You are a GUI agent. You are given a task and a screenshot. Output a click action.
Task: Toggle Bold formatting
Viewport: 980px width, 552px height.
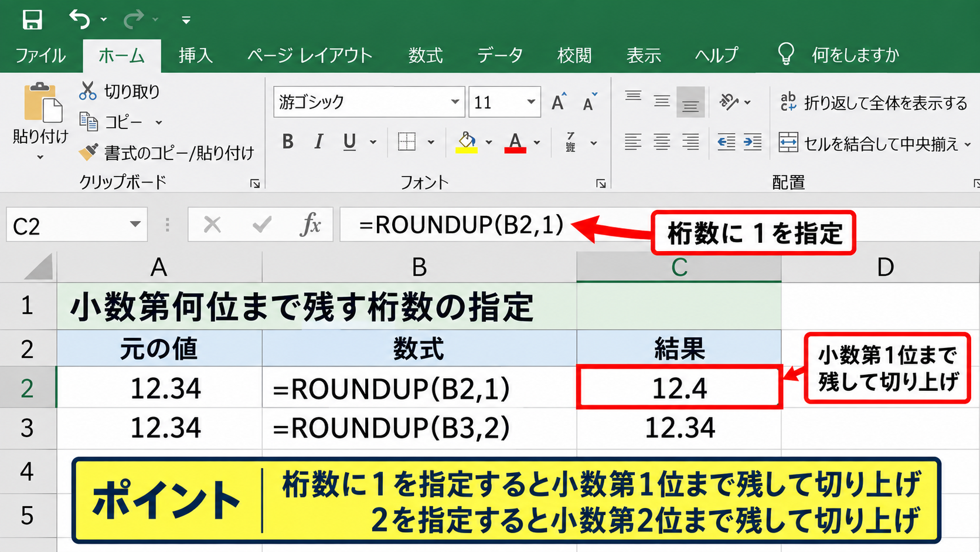pos(288,142)
